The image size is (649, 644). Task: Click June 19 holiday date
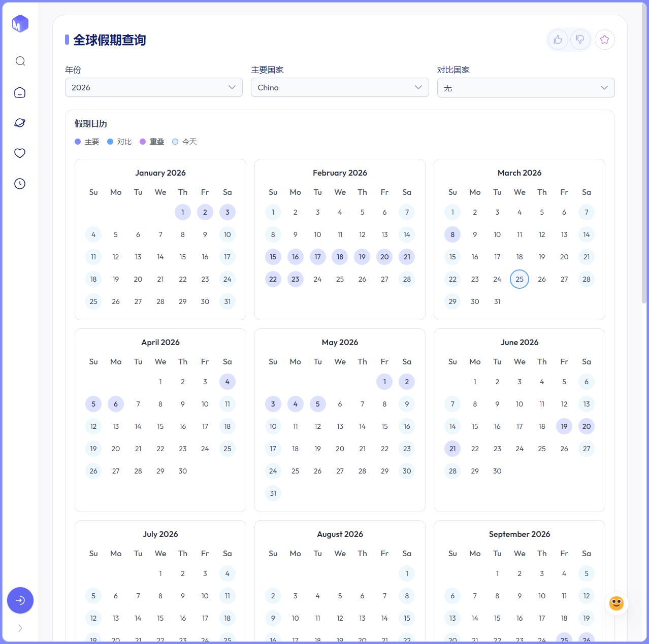[564, 426]
